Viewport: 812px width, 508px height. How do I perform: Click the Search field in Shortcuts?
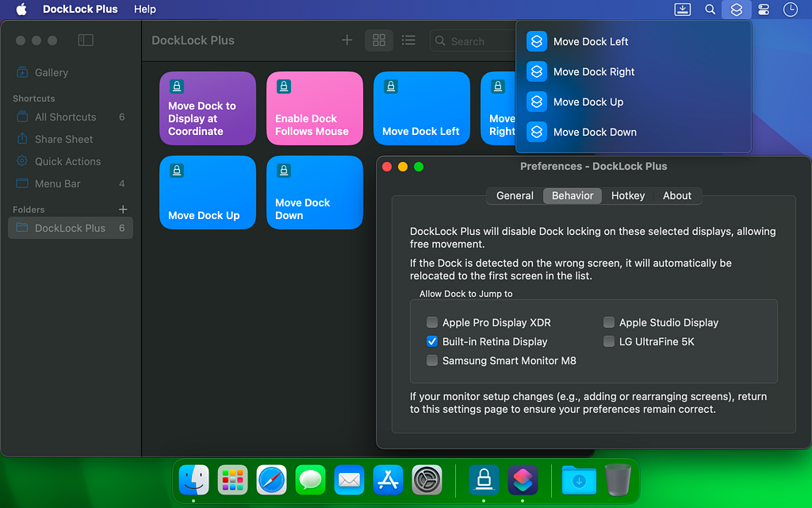pos(473,41)
